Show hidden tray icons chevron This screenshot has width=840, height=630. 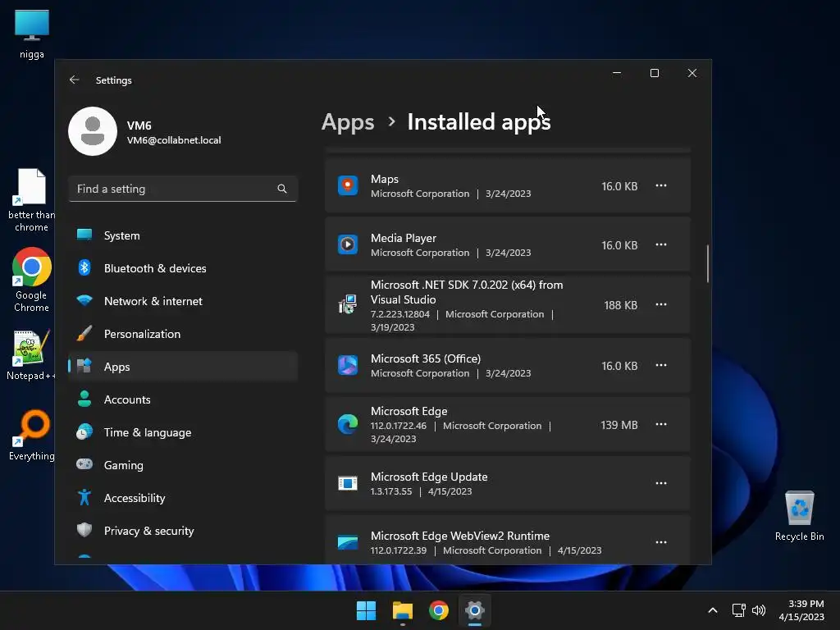point(713,610)
